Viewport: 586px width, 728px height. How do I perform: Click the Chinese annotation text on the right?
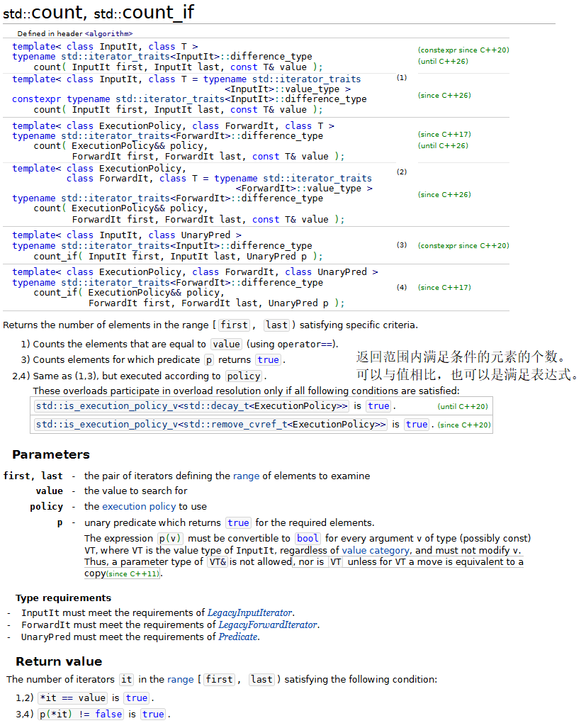(x=467, y=366)
